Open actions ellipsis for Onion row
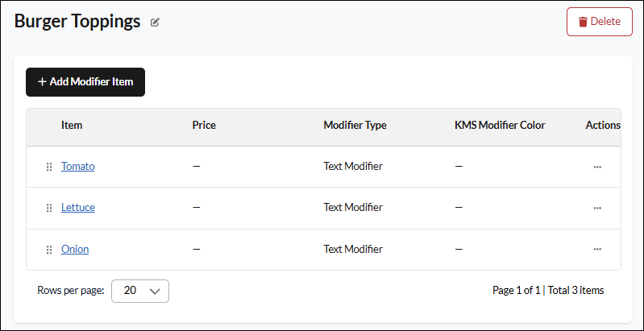This screenshot has width=644, height=331. (x=597, y=249)
